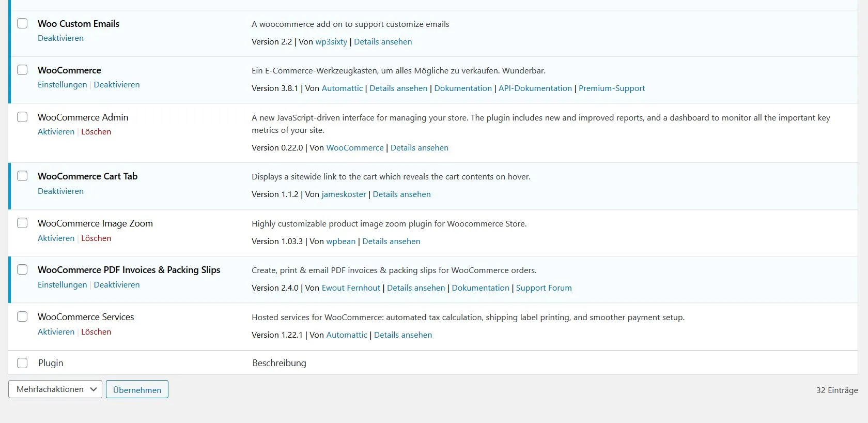Image resolution: width=868 pixels, height=423 pixels.
Task: Click the Beschreibung column footer label
Action: [279, 363]
